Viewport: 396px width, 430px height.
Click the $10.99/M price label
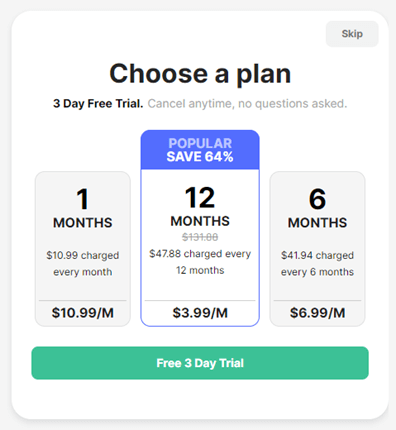pos(83,313)
